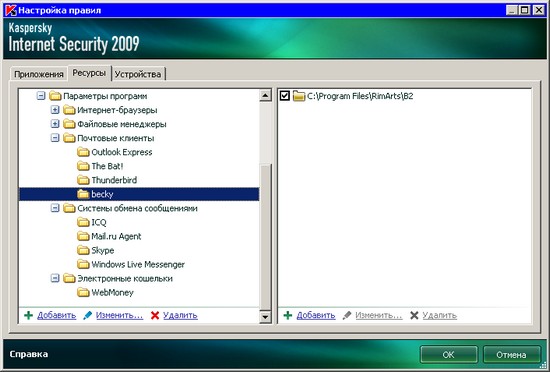Click the tree scrollbar up arrow
The width and height of the screenshot is (550, 372).
click(x=266, y=95)
